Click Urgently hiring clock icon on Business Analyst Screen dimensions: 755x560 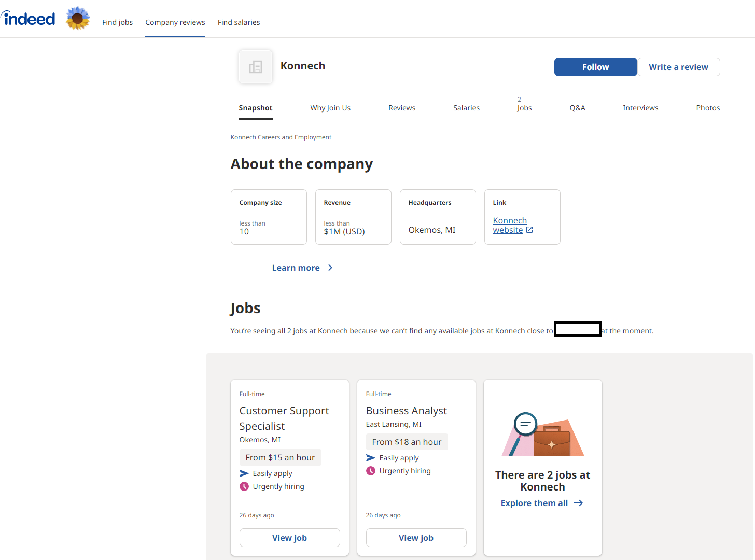pos(371,471)
